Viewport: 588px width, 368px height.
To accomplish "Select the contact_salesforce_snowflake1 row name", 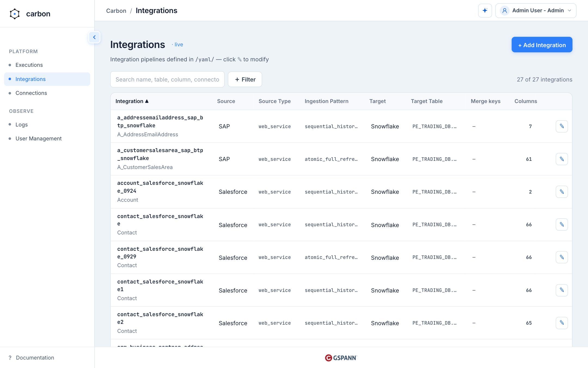I will (x=160, y=285).
